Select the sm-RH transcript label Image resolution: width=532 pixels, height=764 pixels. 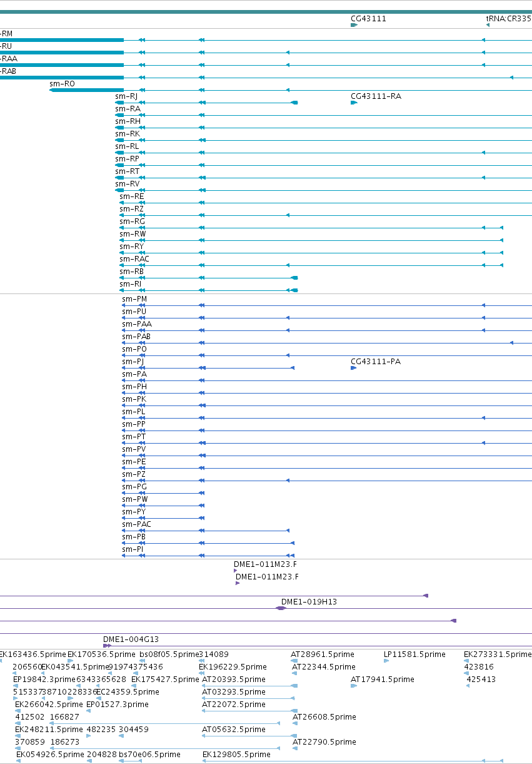(x=128, y=121)
